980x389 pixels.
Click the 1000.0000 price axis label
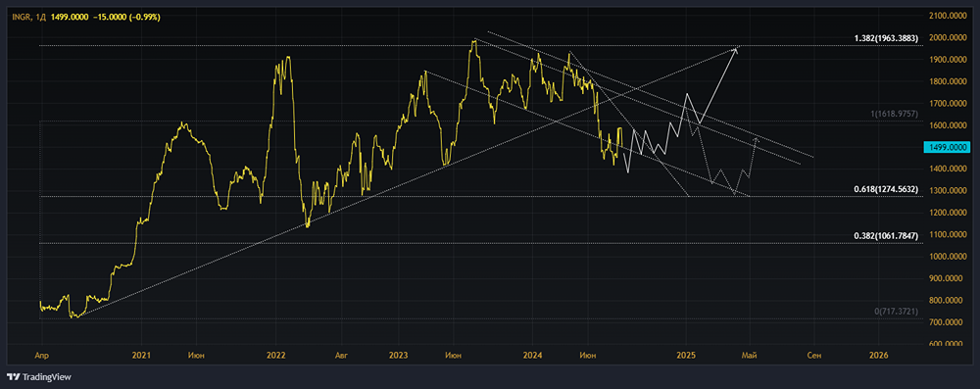[x=947, y=257]
